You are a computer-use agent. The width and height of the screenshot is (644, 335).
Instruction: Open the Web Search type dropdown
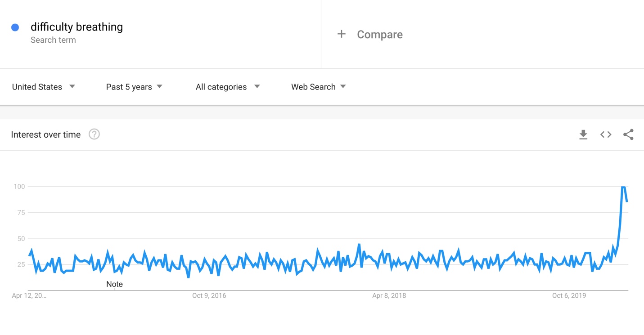coord(319,87)
